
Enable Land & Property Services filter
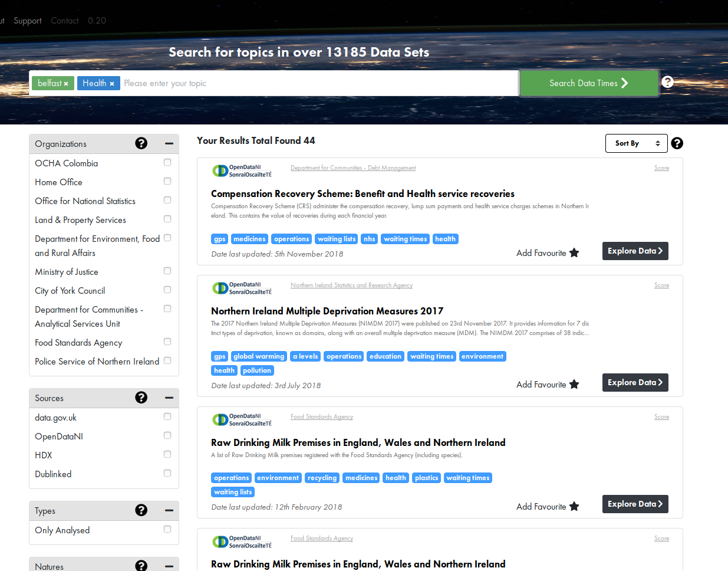pos(167,219)
